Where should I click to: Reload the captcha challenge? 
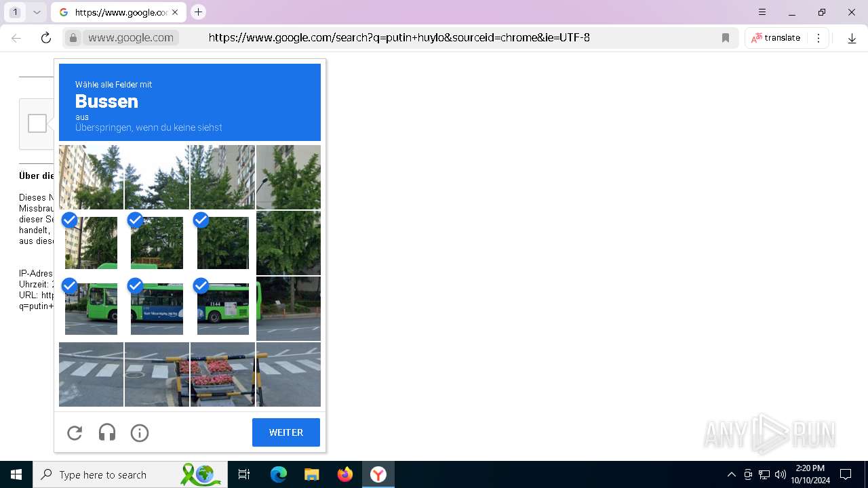click(x=75, y=432)
